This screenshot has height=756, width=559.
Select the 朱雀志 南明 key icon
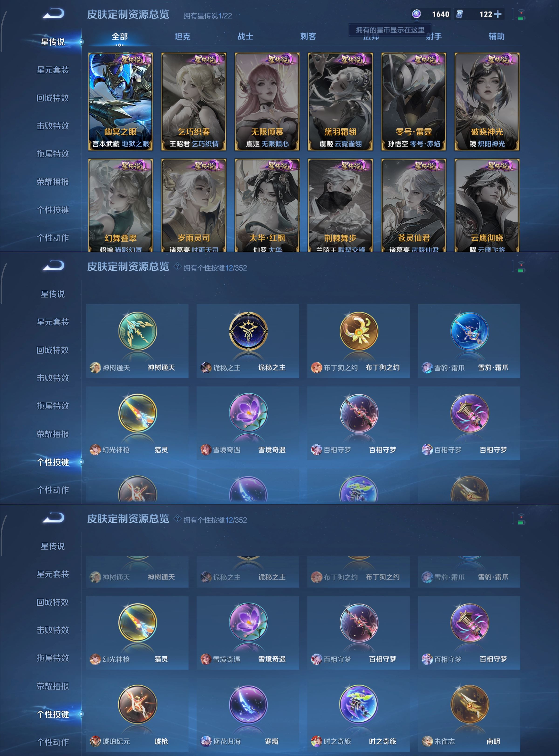[x=469, y=704]
